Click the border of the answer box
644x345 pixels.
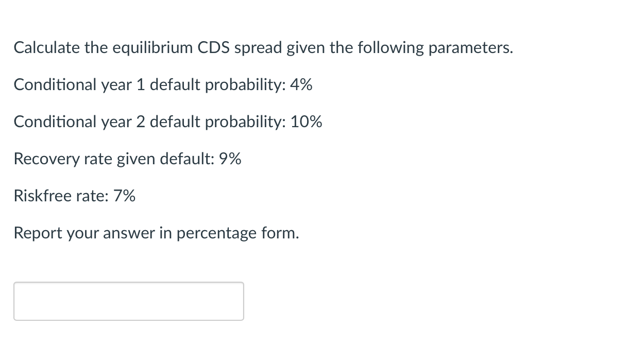click(128, 282)
